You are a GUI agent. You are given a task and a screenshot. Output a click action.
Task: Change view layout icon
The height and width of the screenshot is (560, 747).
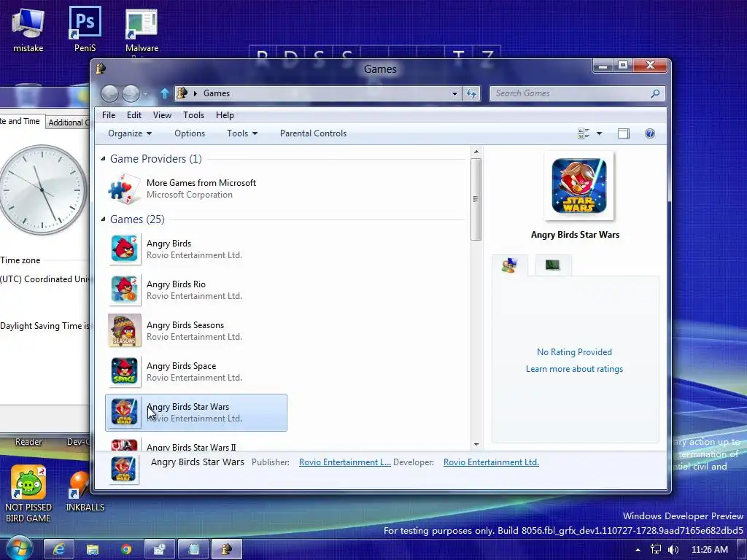(x=584, y=134)
